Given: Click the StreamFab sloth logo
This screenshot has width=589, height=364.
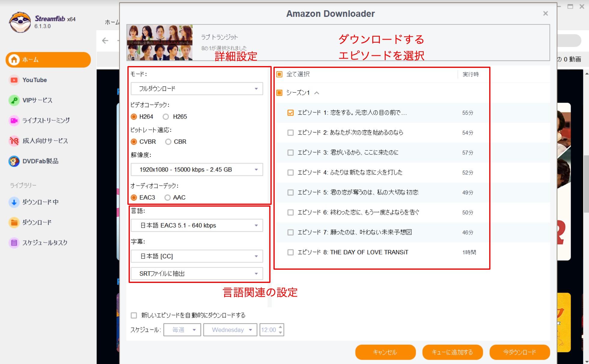Looking at the screenshot, I should [x=20, y=22].
